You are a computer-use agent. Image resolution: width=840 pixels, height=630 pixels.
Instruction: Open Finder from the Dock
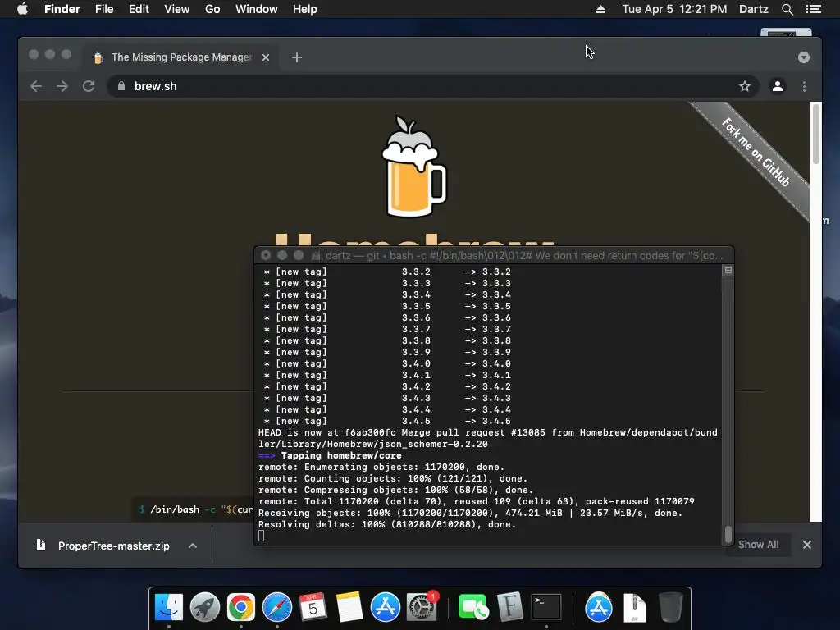point(169,607)
